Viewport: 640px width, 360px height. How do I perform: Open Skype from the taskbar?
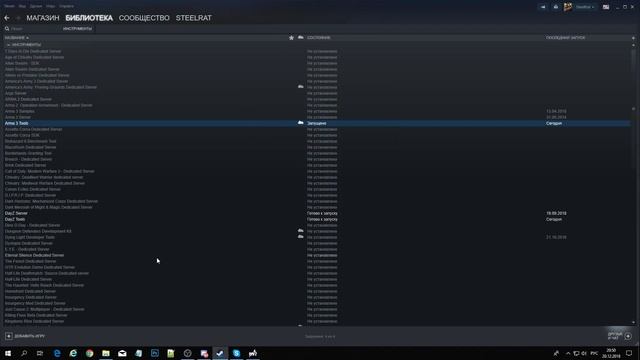[236, 353]
